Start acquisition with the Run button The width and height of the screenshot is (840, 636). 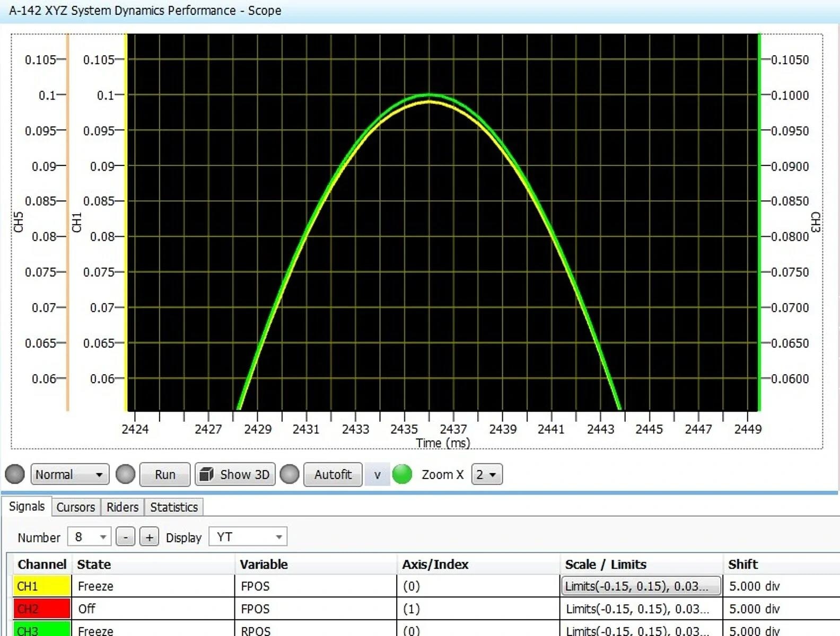(x=165, y=474)
